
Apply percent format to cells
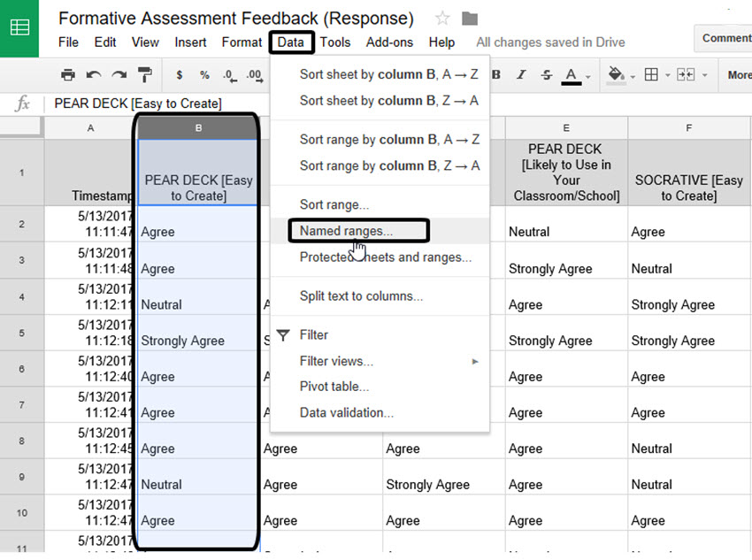click(204, 75)
